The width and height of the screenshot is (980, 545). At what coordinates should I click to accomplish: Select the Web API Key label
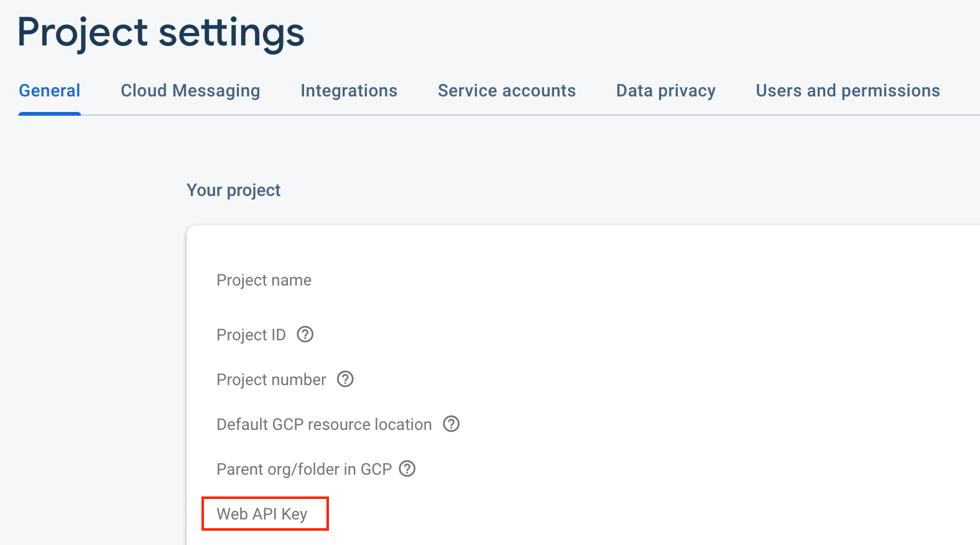262,515
